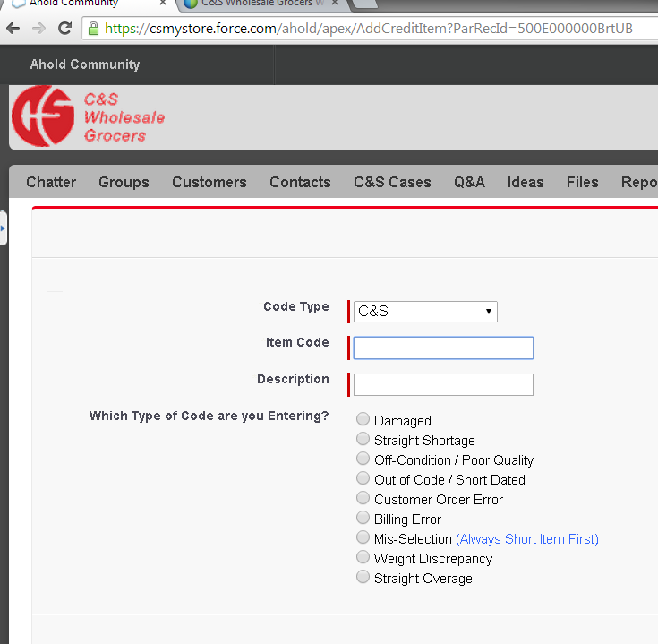The image size is (658, 644).
Task: Focus the Item Code input field
Action: tap(443, 348)
